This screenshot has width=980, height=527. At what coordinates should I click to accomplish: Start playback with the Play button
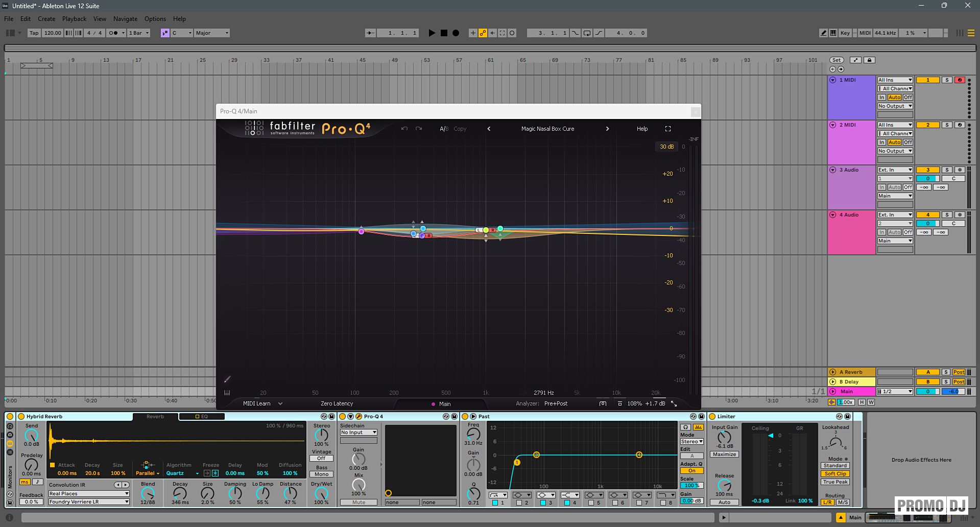click(432, 33)
